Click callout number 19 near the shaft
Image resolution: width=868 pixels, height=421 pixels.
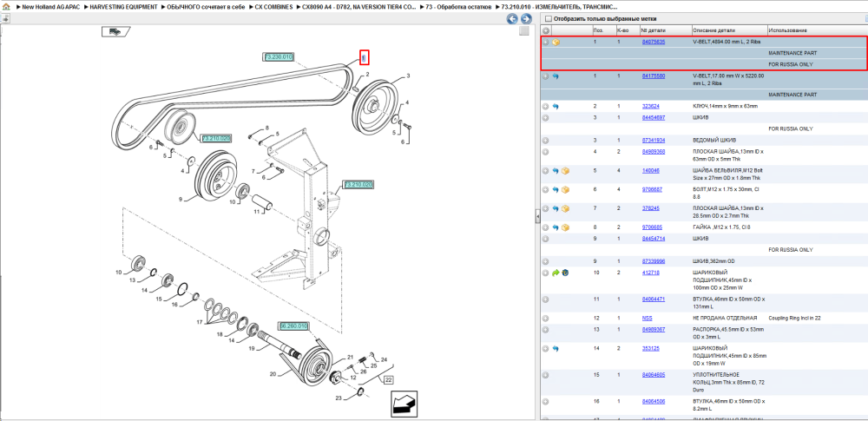251,348
